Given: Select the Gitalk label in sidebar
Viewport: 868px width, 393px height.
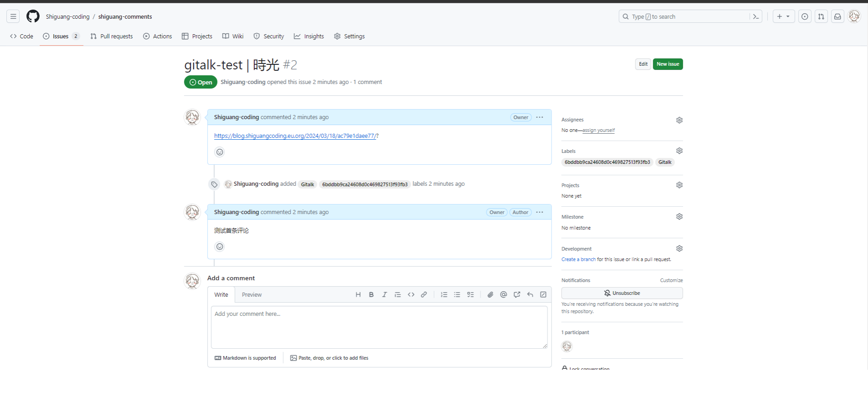Looking at the screenshot, I should click(665, 162).
